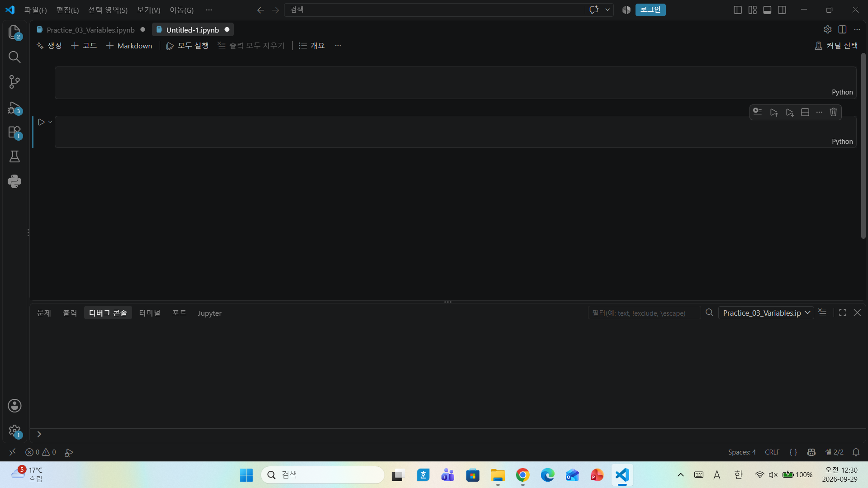Open the Manage gear in activity bar
Screen dimensions: 868x488
point(14,431)
